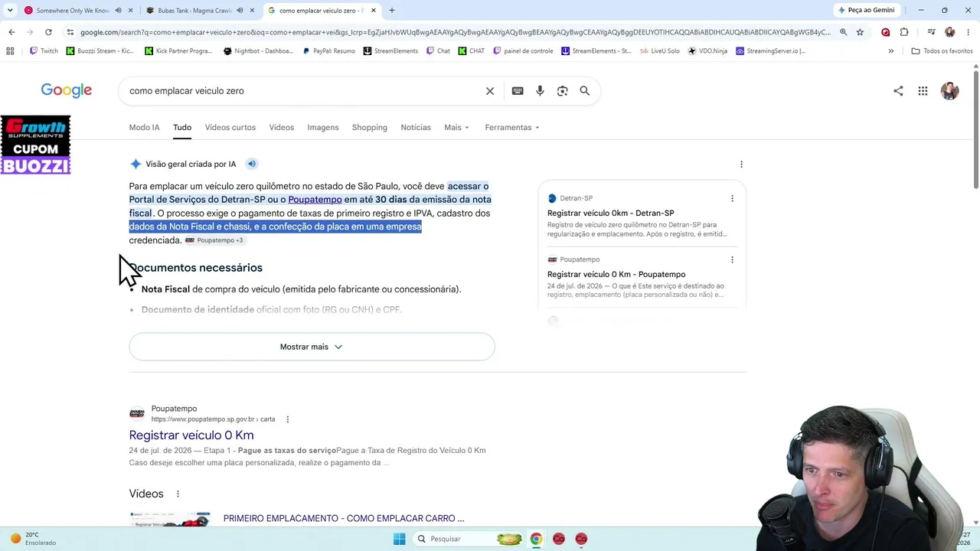Viewport: 980px width, 551px height.
Task: Focus the browser address bar URL
Action: point(455,32)
